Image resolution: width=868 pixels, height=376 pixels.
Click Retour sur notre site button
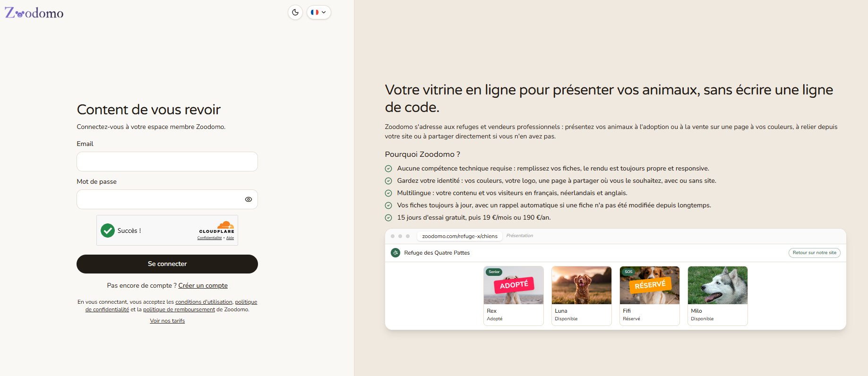point(814,253)
